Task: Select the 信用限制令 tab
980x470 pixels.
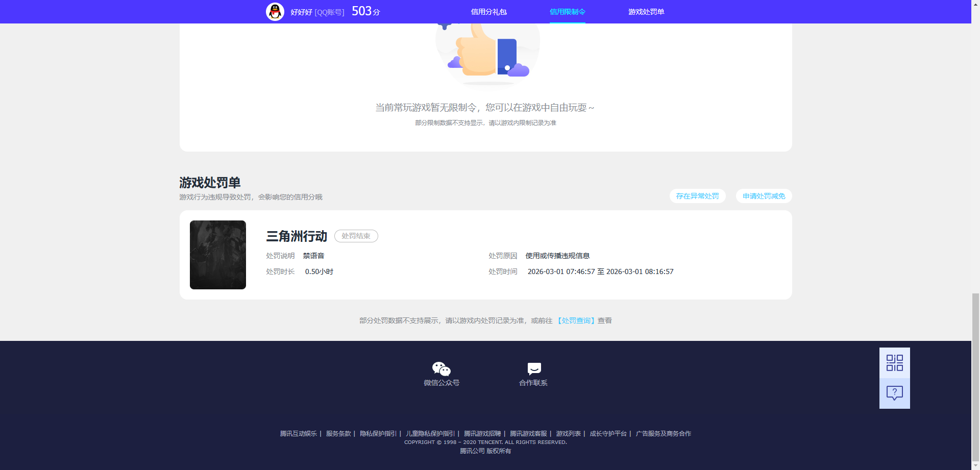Action: pos(567,12)
